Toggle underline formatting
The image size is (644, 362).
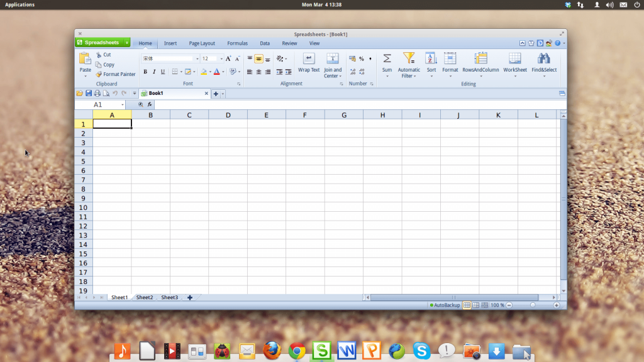[x=163, y=72]
